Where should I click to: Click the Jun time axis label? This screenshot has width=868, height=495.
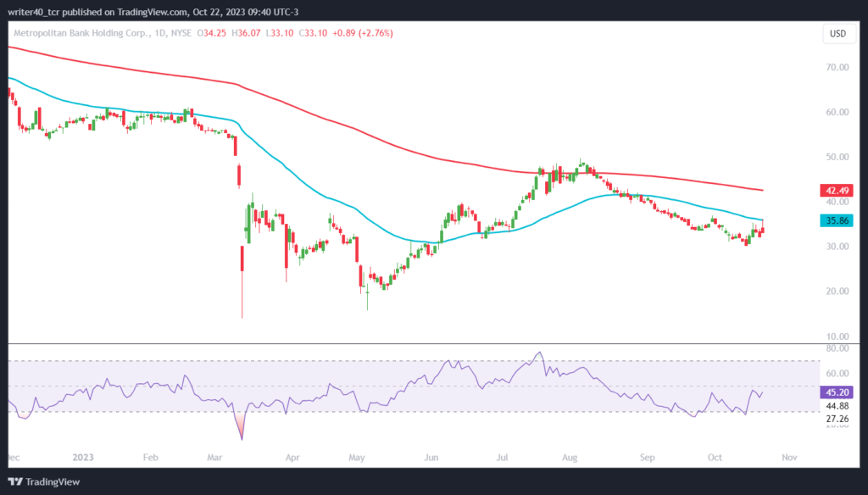431,458
